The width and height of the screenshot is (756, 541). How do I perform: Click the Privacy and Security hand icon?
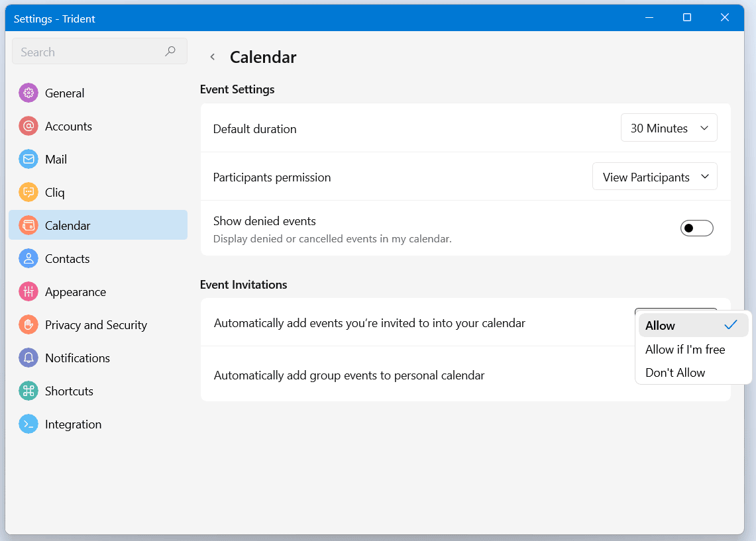(28, 325)
